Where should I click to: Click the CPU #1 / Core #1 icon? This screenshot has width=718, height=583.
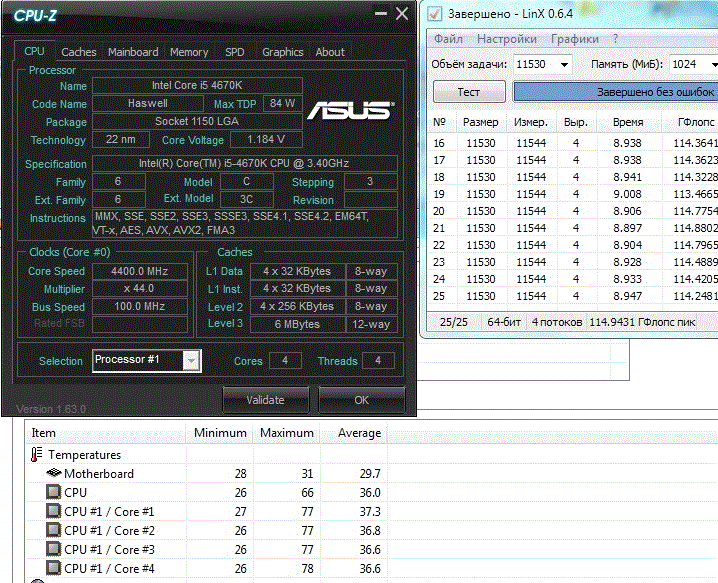[54, 511]
